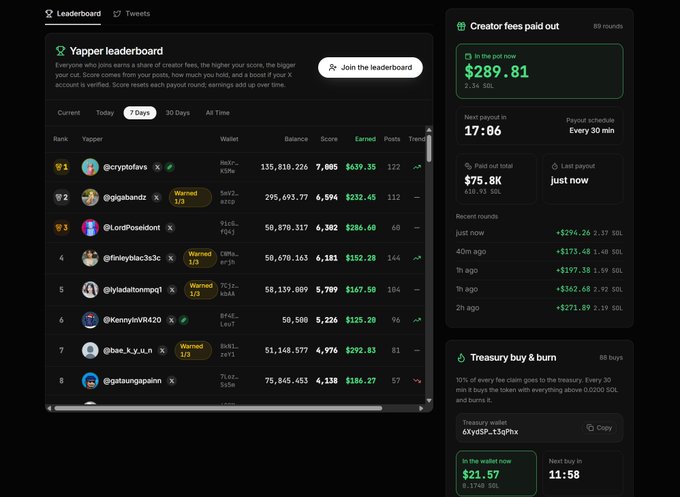680x497 pixels.
Task: Click the Warned 1/3 badge for @lyladaltonmpq1
Action: pyautogui.click(x=201, y=290)
